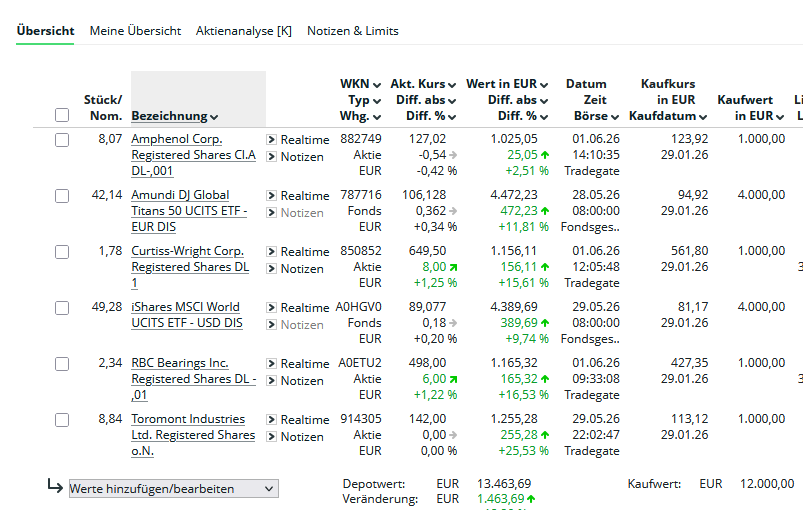The width and height of the screenshot is (803, 510).
Task: Open Amphenol Corp. Registered Shares link
Action: point(193,155)
